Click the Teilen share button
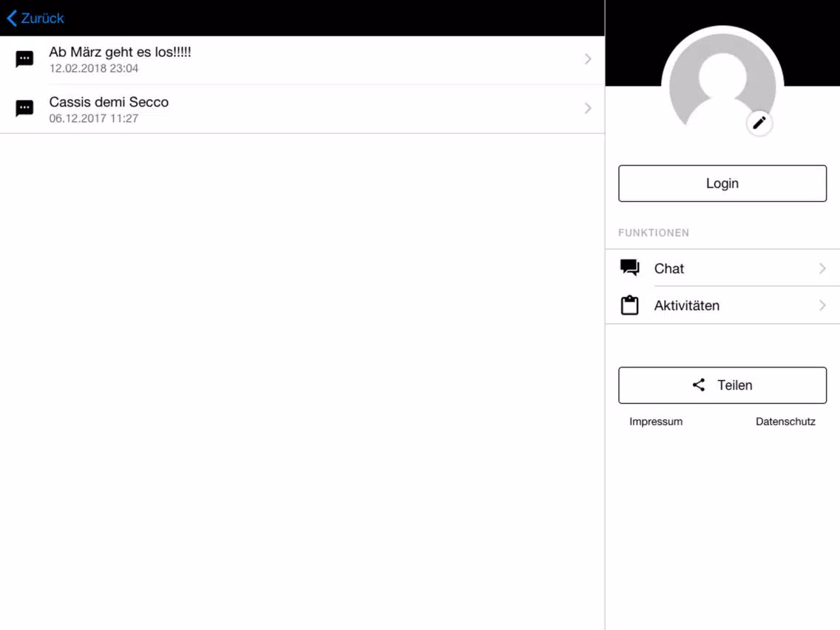 (x=722, y=385)
